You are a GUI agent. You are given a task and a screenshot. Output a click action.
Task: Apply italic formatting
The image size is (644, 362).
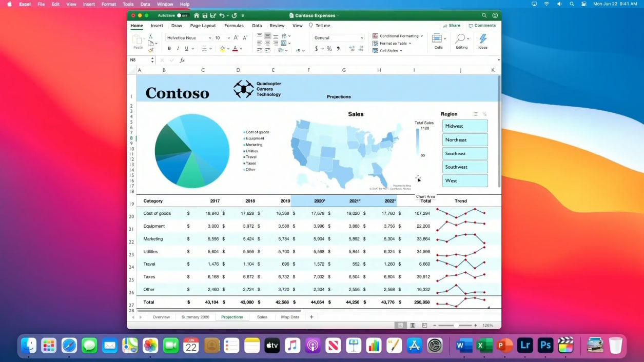coord(178,49)
